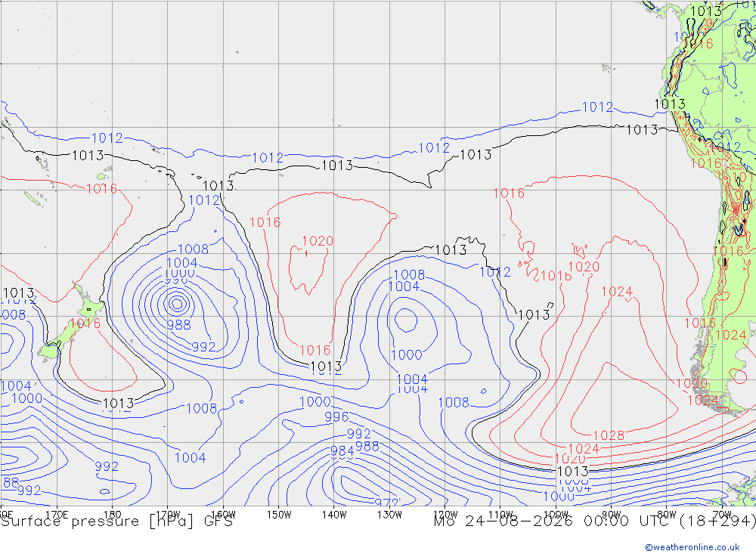Click the 996 isobar label near 140W
Viewport: 756px width, 554px height.
tap(336, 416)
